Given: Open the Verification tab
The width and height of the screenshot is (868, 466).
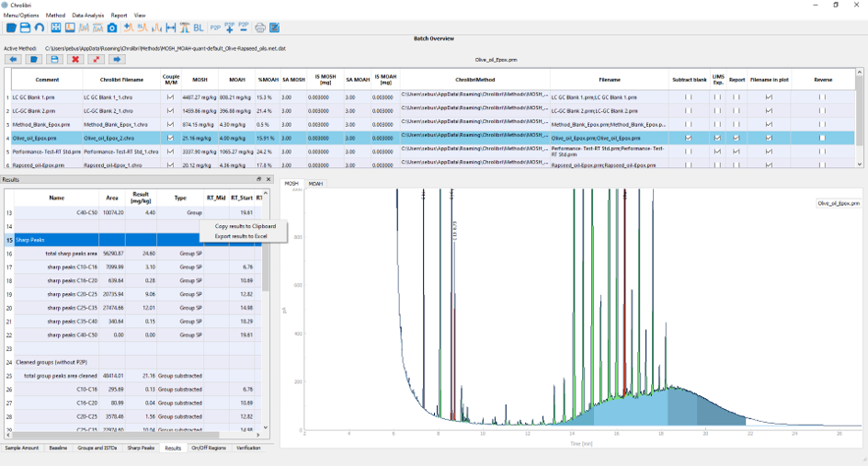Looking at the screenshot, I should tap(248, 448).
